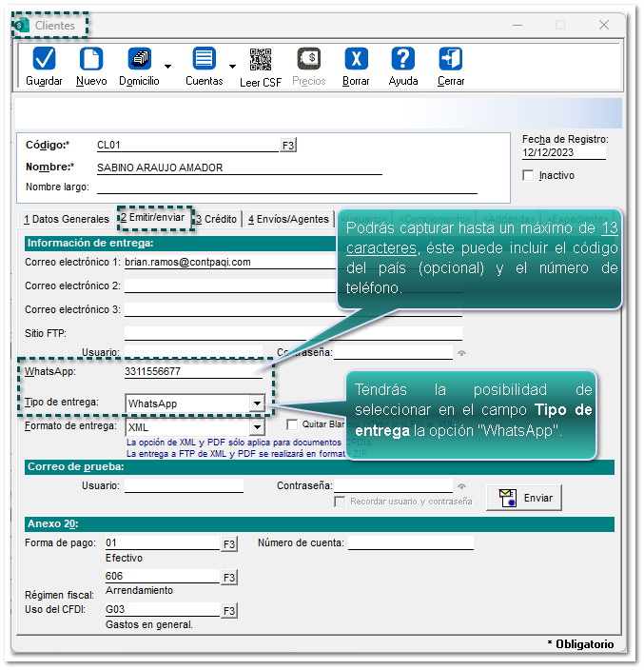Switch to 1 Datos Generales tab
The height and width of the screenshot is (670, 644).
[x=67, y=219]
